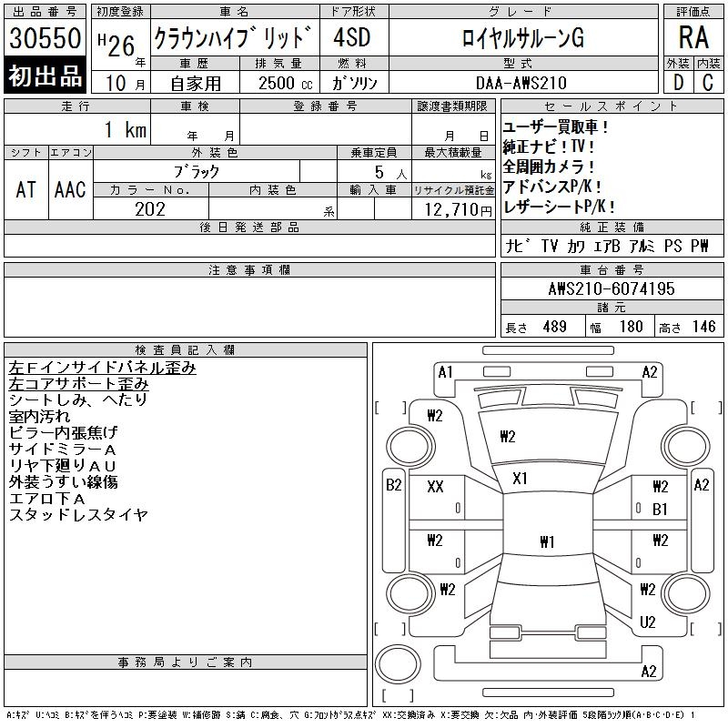Click 事務局よりご案内 header
This screenshot has width=728, height=728.
pyautogui.click(x=185, y=662)
